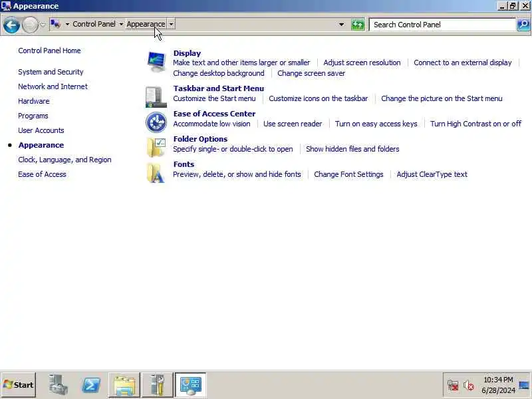This screenshot has width=532, height=399.
Task: Click Change screen saver
Action: point(311,73)
